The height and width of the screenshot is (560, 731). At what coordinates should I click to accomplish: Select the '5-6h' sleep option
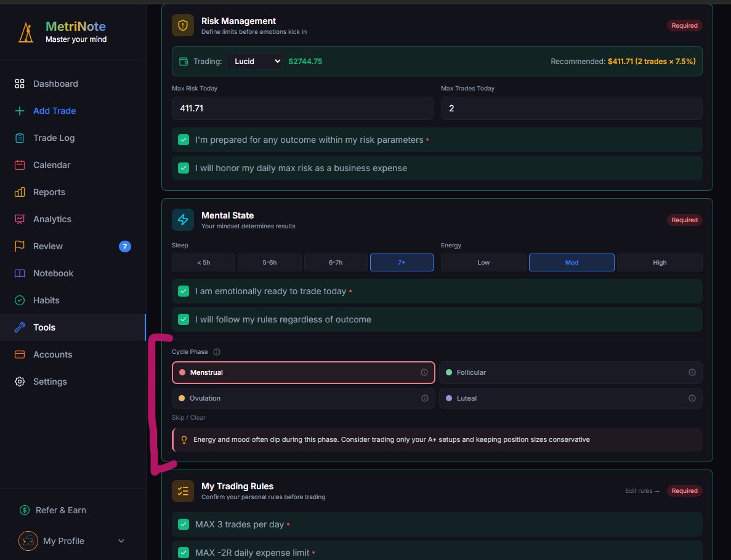(x=270, y=262)
